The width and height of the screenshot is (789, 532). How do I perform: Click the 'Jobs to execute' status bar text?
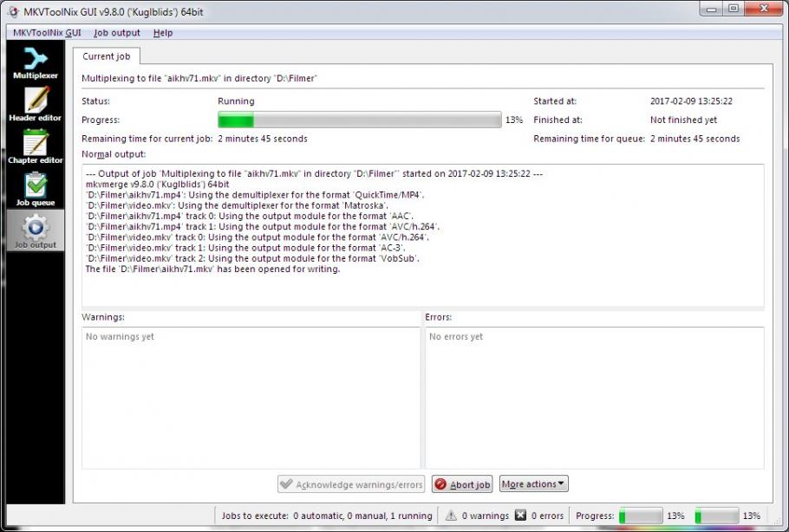click(327, 516)
